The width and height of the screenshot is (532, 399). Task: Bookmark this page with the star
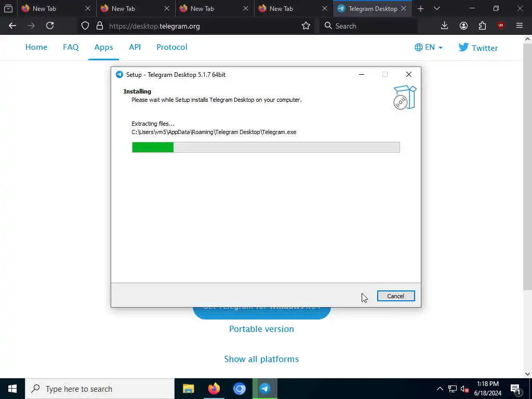pyautogui.click(x=305, y=26)
